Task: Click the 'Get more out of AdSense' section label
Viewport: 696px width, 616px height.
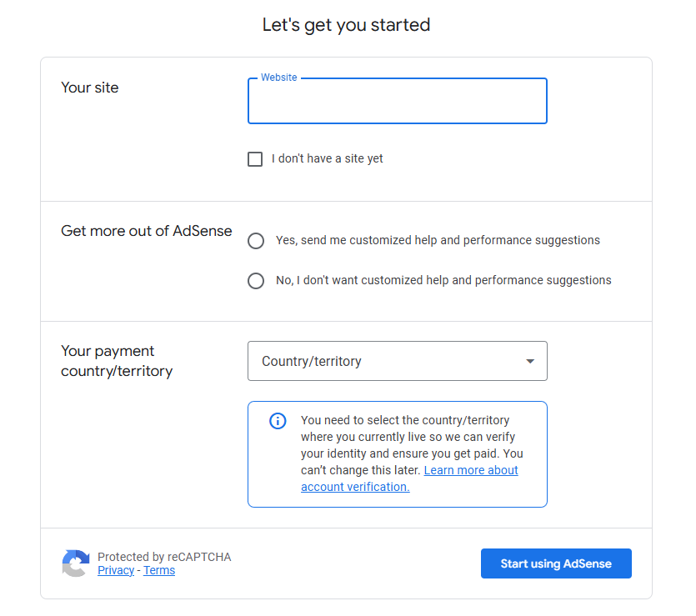Action: tap(147, 231)
